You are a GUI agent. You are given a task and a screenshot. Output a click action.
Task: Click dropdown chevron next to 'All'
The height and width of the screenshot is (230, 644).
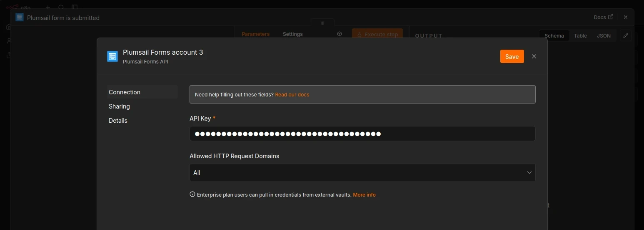[x=529, y=172]
